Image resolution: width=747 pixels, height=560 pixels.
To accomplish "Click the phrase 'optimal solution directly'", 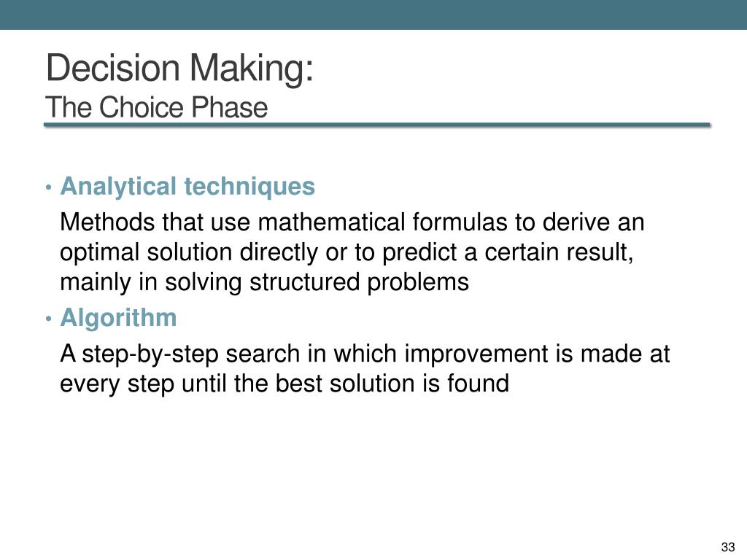I will click(x=189, y=252).
